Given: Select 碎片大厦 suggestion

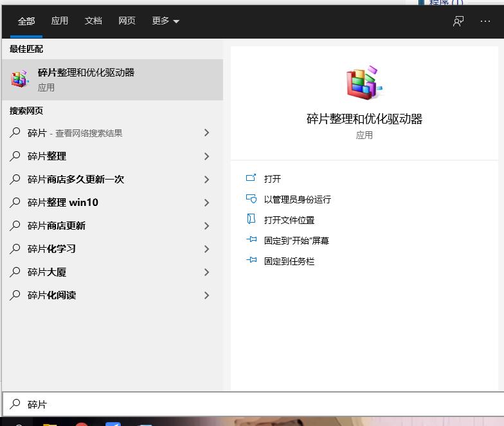Looking at the screenshot, I should tap(113, 272).
